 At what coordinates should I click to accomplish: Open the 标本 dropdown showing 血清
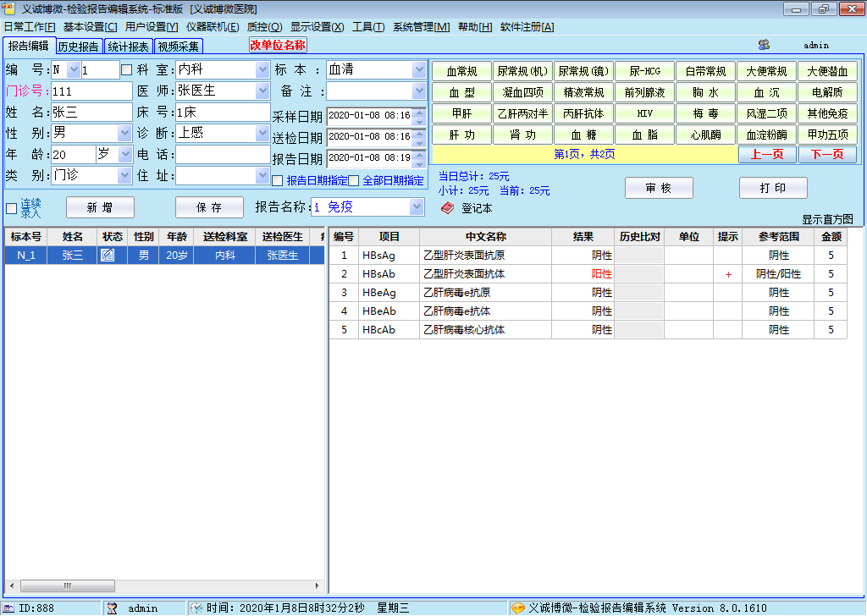tap(419, 69)
